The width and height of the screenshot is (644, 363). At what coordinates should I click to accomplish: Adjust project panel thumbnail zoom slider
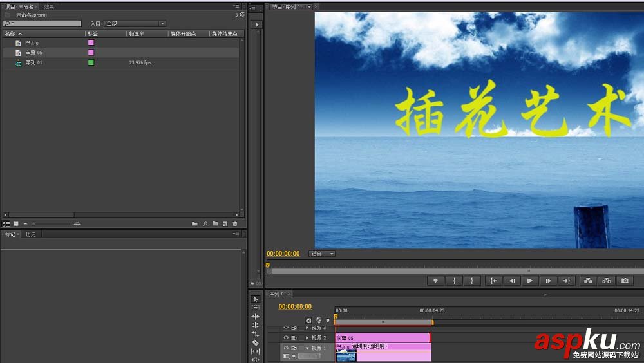(52, 224)
